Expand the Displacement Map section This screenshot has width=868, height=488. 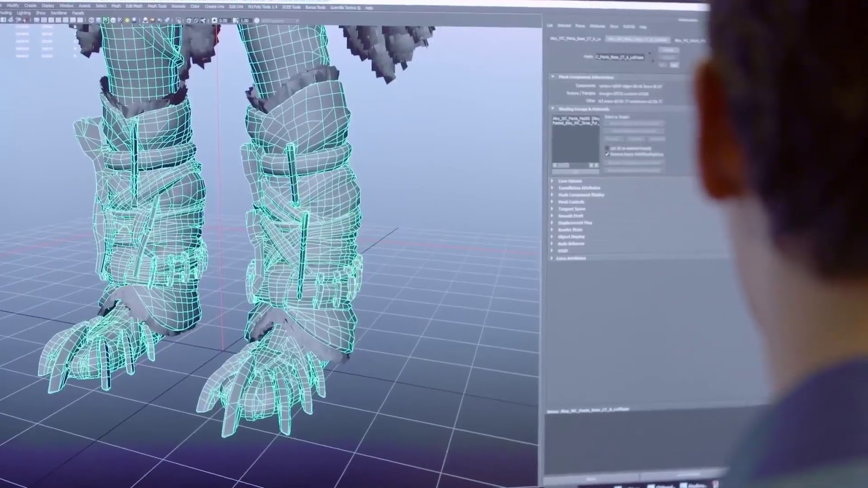[x=553, y=223]
